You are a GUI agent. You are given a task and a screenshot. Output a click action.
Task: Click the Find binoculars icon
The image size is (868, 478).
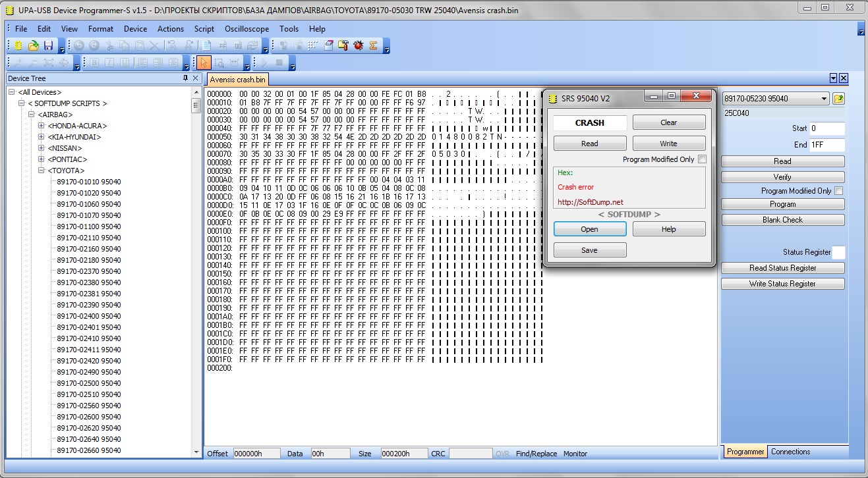pos(172,45)
